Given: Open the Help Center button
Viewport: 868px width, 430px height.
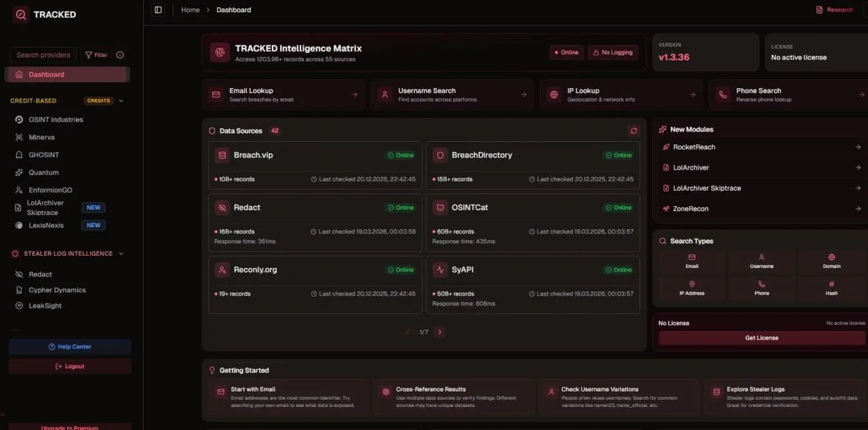Looking at the screenshot, I should (70, 347).
